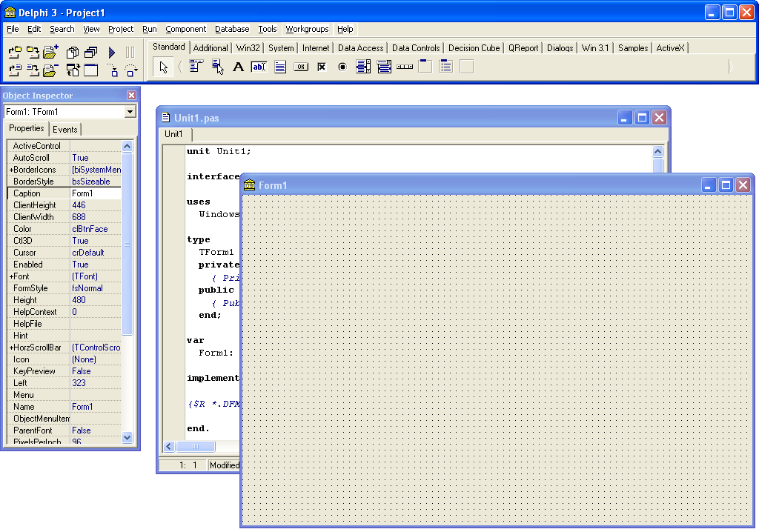This screenshot has height=532, width=759.
Task: Select the ClientWidth value 688
Action: coord(96,217)
